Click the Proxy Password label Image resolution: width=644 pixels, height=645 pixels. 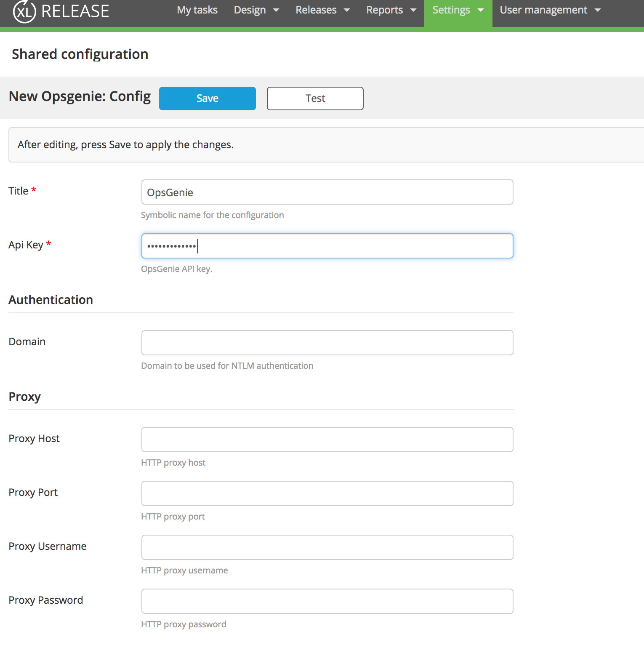pyautogui.click(x=46, y=600)
